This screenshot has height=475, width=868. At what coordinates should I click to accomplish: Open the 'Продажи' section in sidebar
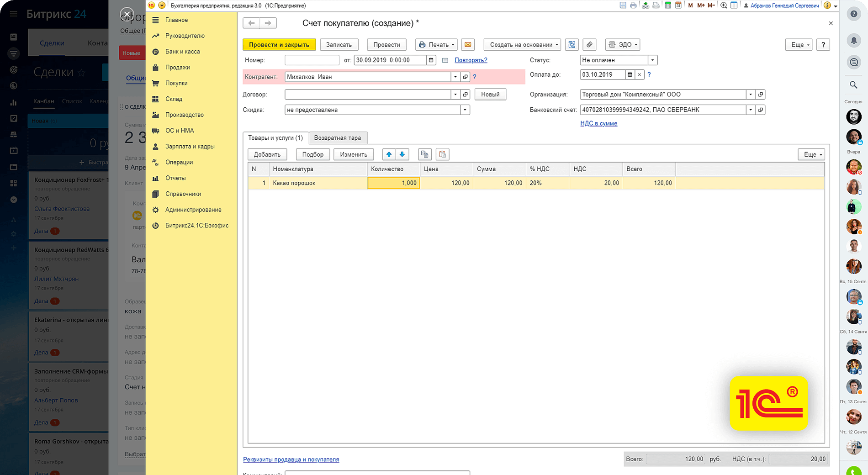click(177, 68)
